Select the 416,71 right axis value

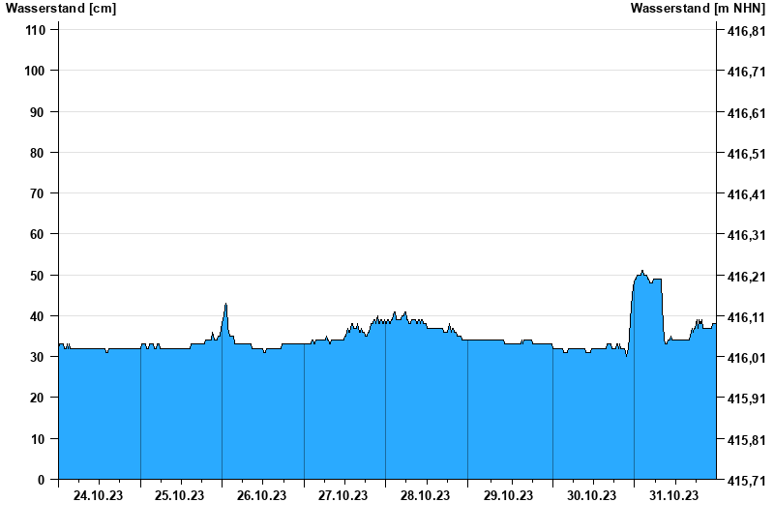click(747, 72)
